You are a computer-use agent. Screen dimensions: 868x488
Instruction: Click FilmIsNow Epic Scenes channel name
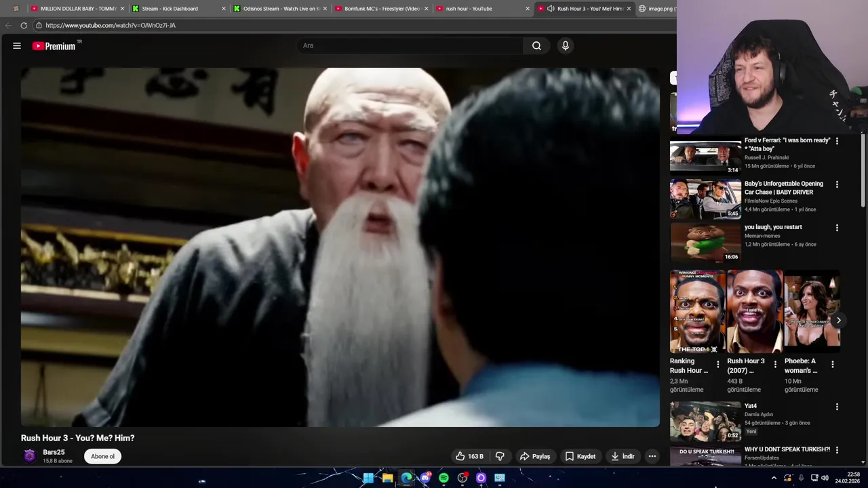(x=771, y=201)
